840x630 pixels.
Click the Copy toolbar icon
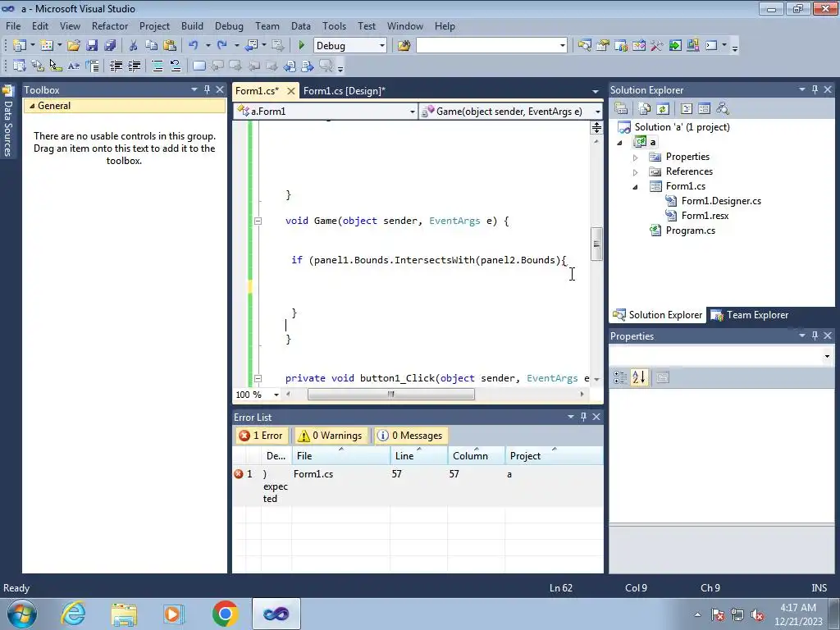click(x=152, y=46)
